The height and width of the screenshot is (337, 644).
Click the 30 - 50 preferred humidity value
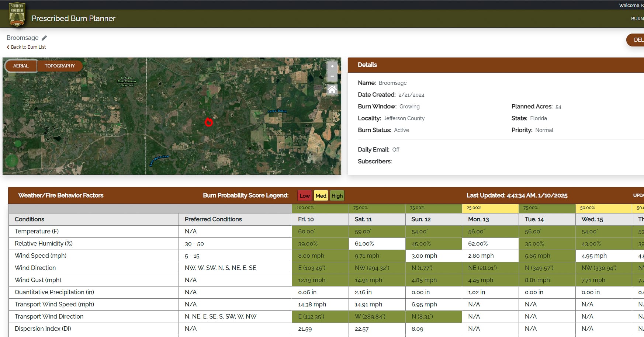(194, 244)
